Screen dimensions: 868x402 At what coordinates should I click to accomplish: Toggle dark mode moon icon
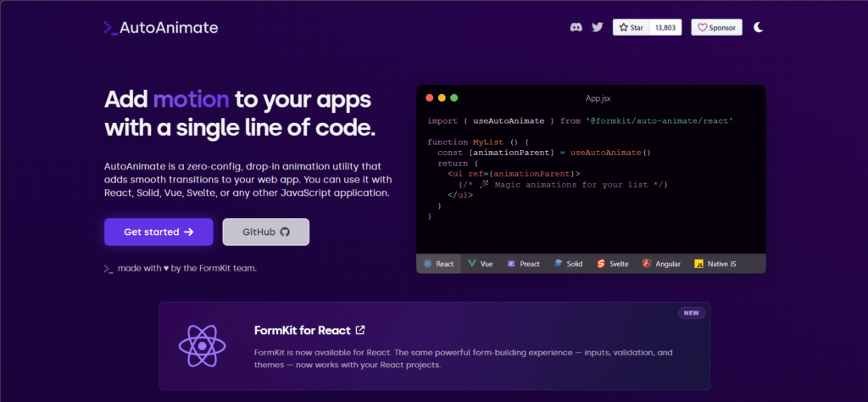pyautogui.click(x=759, y=27)
